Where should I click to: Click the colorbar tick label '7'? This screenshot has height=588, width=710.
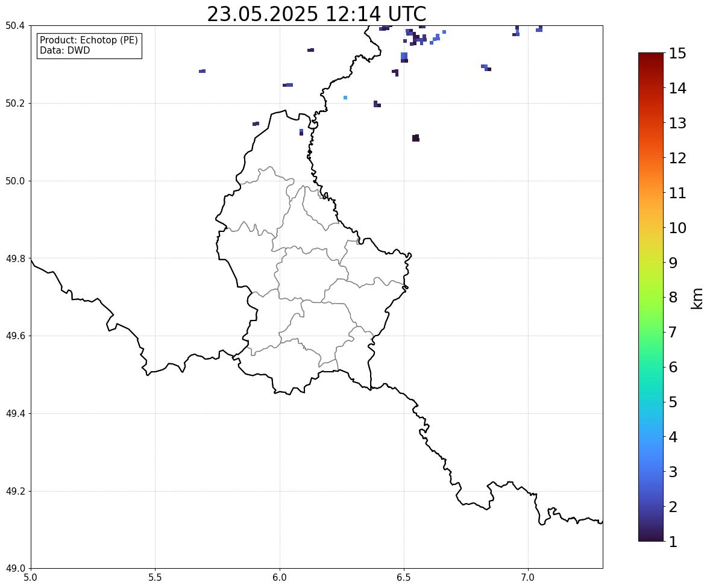coord(673,332)
